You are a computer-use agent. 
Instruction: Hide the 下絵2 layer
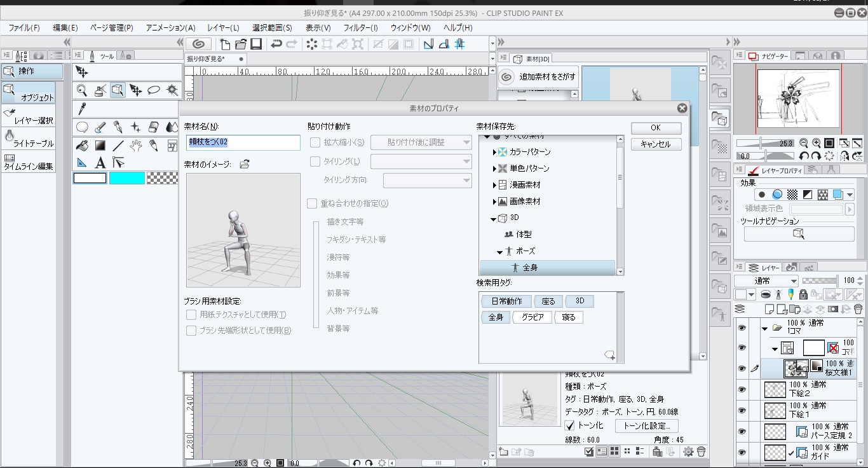click(742, 389)
